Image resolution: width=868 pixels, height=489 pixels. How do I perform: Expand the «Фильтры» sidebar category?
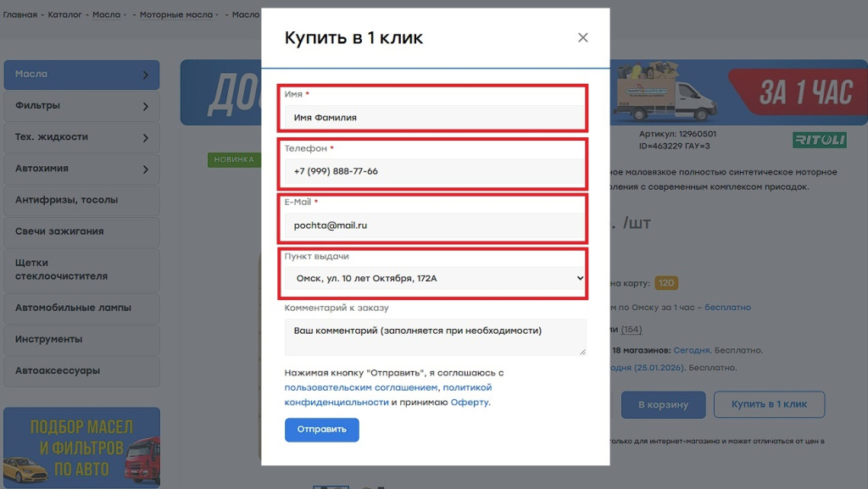click(81, 105)
